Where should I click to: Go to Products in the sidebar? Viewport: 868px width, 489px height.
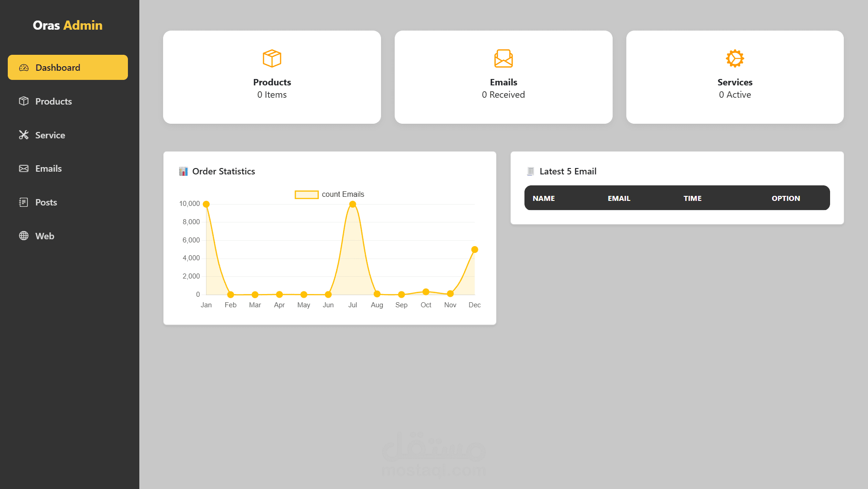click(x=68, y=101)
